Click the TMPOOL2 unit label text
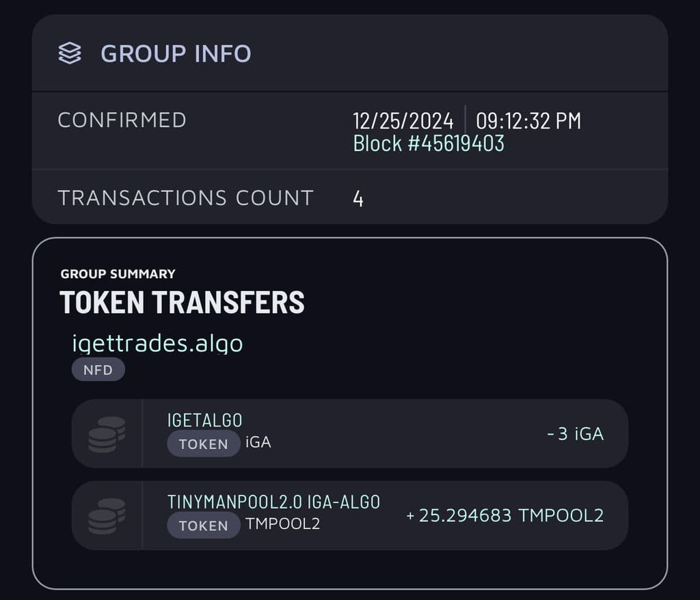Image resolution: width=700 pixels, height=600 pixels. [x=283, y=523]
